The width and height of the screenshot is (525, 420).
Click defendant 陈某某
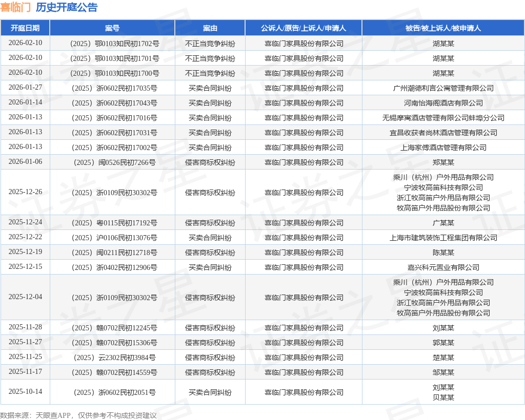(x=443, y=253)
